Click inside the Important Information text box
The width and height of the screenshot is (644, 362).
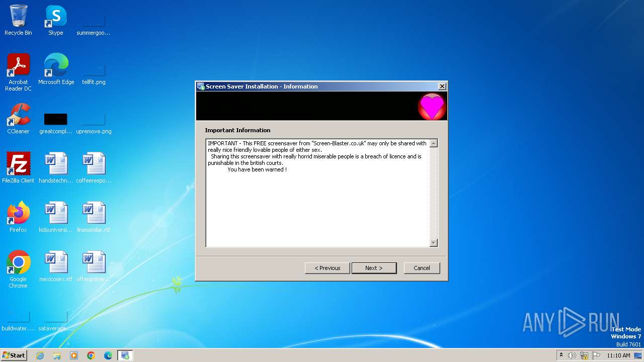click(318, 193)
